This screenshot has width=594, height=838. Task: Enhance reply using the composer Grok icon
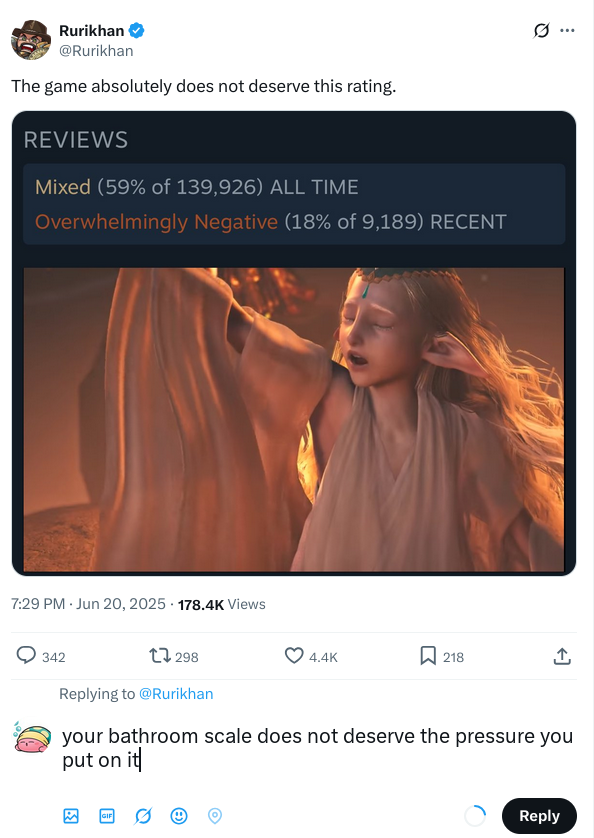pos(143,816)
